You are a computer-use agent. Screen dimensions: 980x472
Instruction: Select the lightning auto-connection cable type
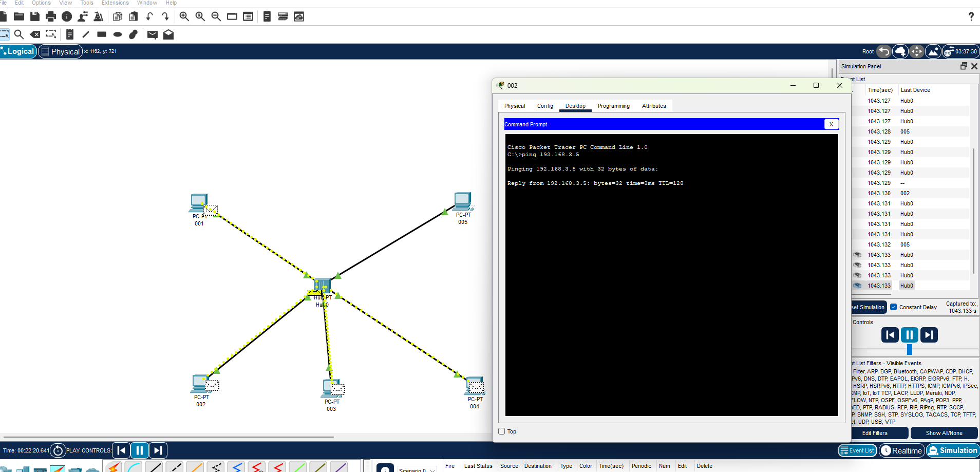tap(114, 467)
